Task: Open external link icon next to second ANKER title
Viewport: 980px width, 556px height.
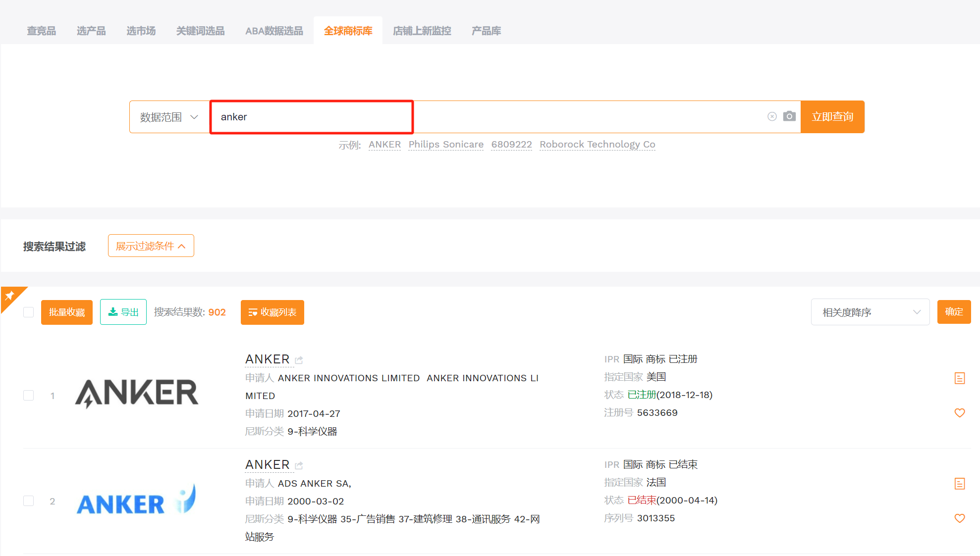Action: [x=299, y=465]
